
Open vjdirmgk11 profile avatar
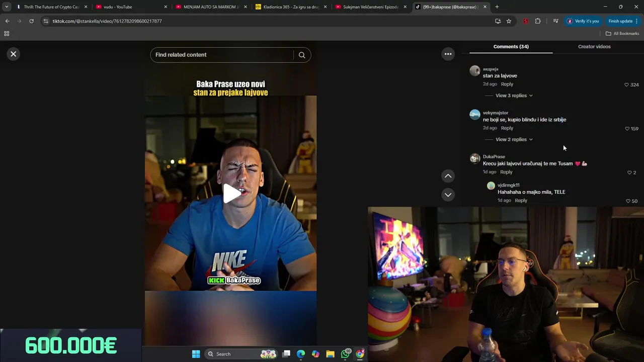491,186
